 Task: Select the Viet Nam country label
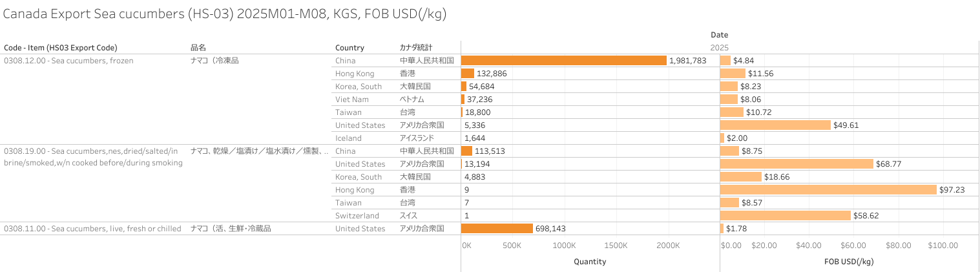351,99
